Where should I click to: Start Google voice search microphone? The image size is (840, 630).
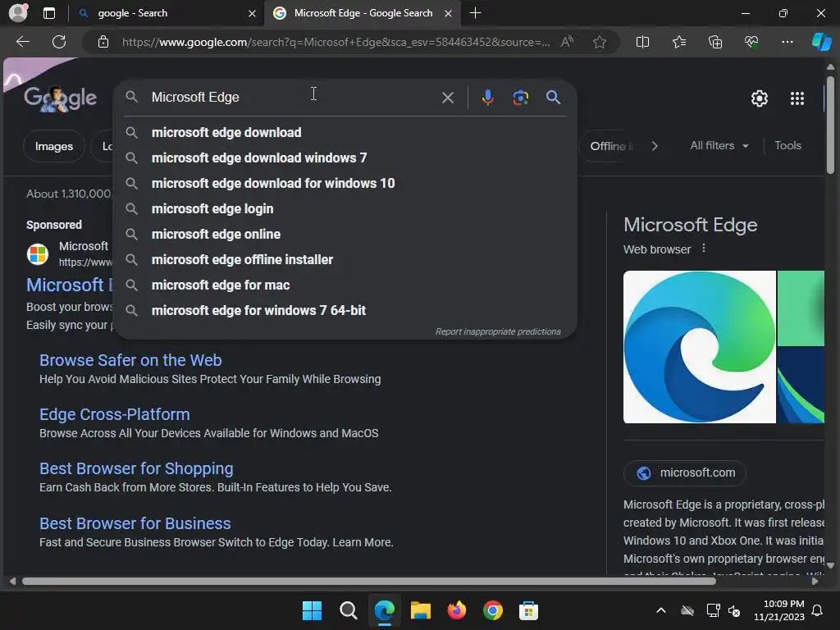click(487, 97)
